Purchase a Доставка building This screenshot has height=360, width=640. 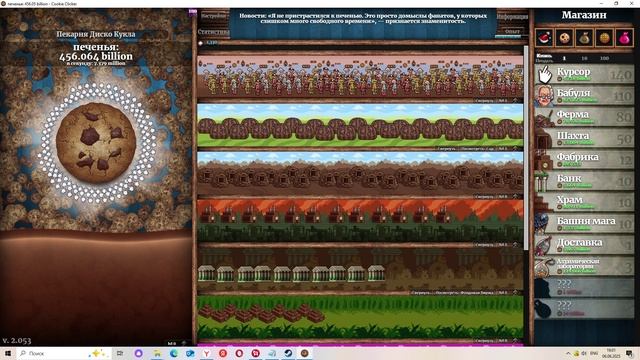(584, 245)
